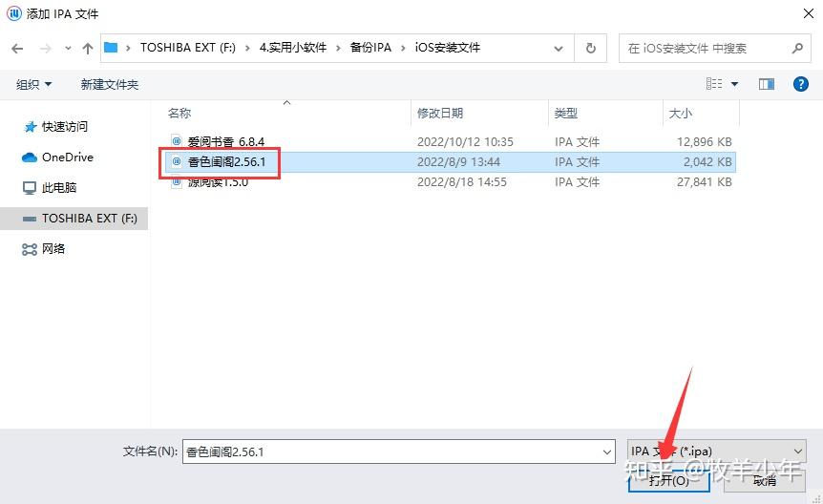823x504 pixels.
Task: Open 网络 in navigation pane
Action: point(53,249)
